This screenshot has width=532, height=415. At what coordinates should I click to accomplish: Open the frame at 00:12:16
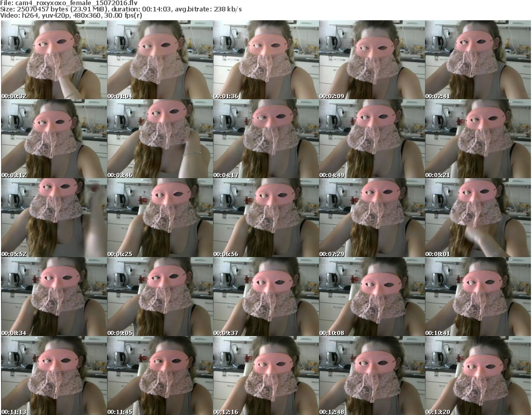(x=266, y=376)
